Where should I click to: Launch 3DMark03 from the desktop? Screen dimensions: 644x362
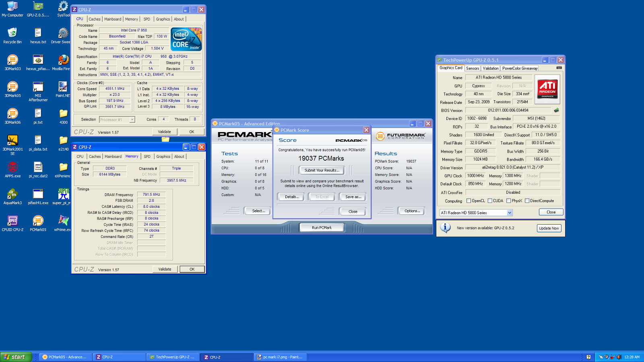12,62
